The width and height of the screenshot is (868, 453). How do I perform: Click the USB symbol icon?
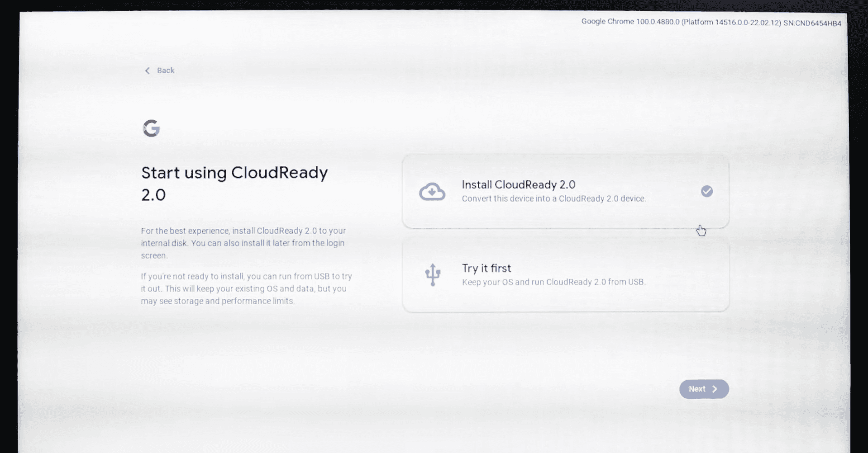(x=433, y=274)
